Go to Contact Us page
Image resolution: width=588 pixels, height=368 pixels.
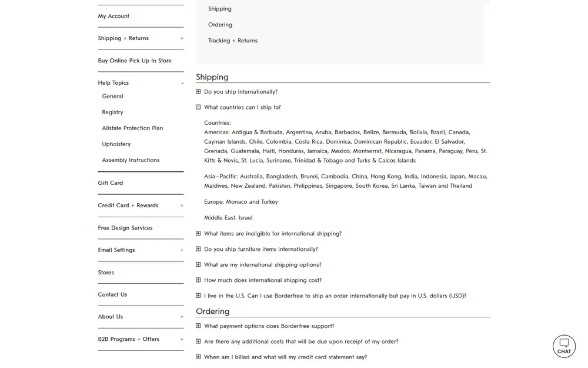[112, 294]
